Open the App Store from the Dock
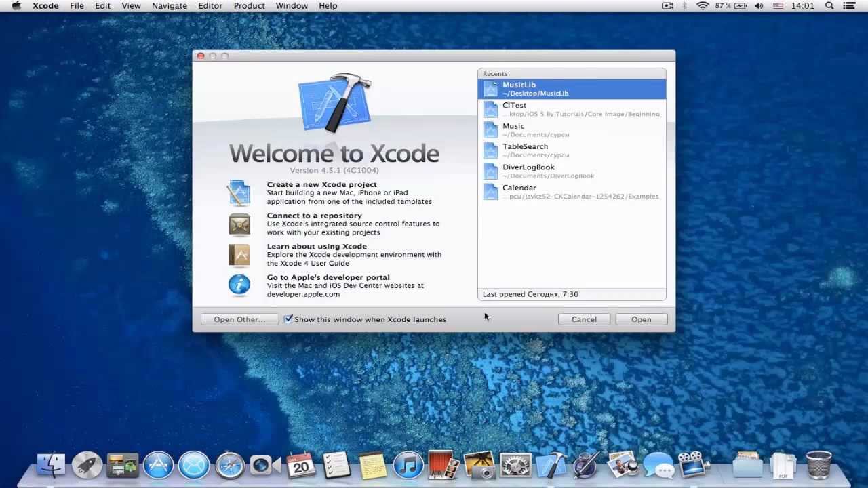This screenshot has width=868, height=488. click(159, 466)
